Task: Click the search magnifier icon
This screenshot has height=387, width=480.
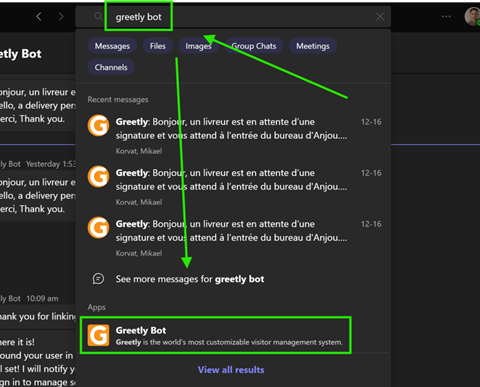Action: tap(98, 16)
